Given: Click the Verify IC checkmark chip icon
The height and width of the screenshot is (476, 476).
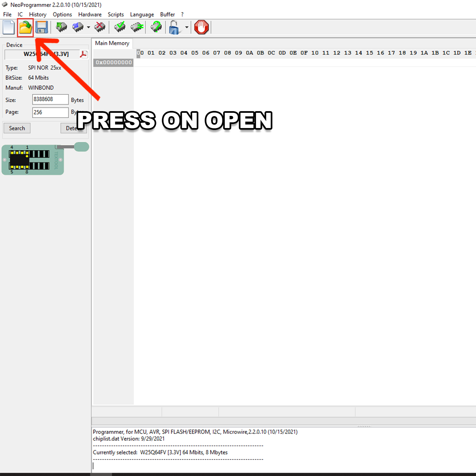Looking at the screenshot, I should tap(120, 27).
